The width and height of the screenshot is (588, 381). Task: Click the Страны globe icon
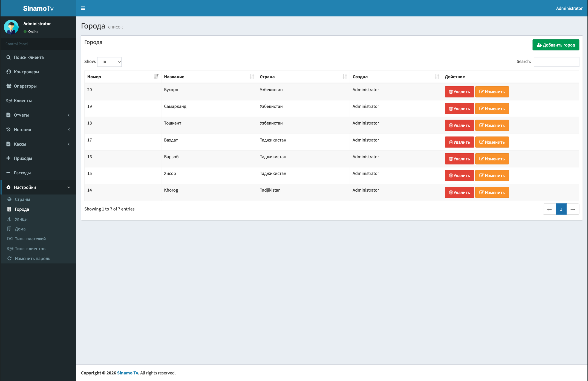point(9,199)
